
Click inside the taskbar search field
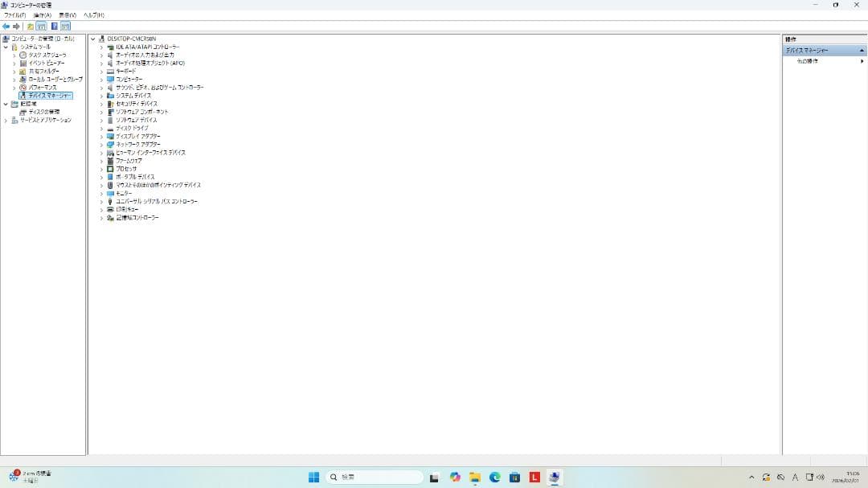[374, 477]
